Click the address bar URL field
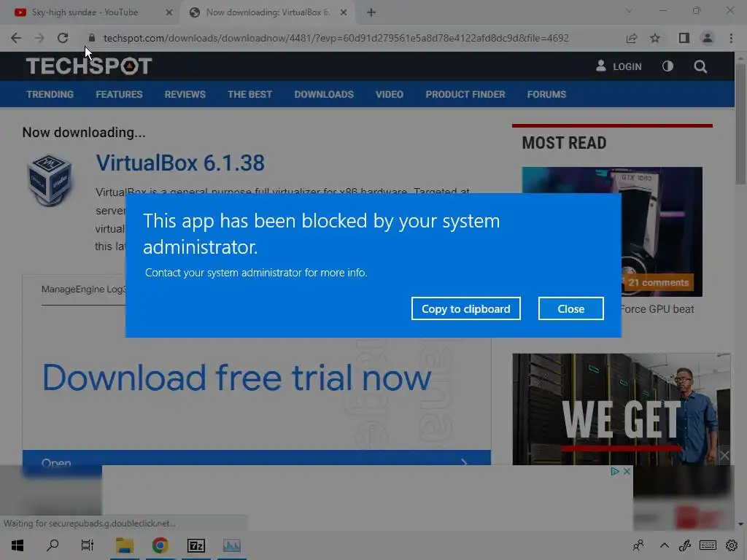Viewport: 747px width, 560px height. click(336, 38)
